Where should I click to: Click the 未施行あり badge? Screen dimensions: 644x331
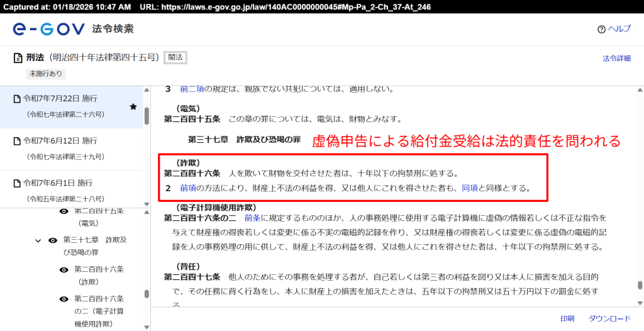[46, 74]
